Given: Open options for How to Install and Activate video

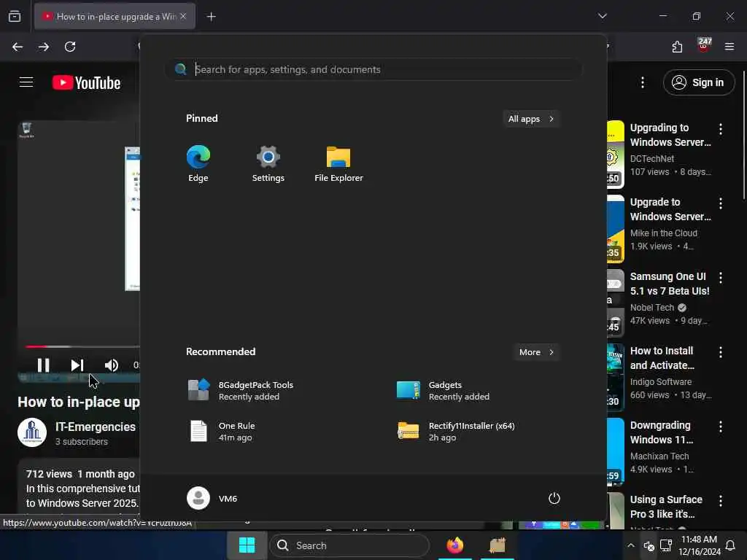Looking at the screenshot, I should (x=720, y=352).
